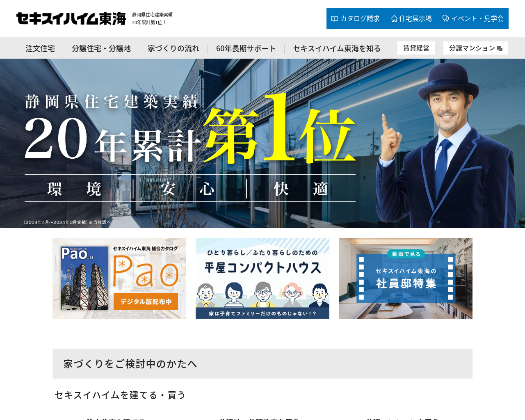525x420 pixels.
Task: Open 平屋コンパクトハウス banner
Action: (x=262, y=278)
